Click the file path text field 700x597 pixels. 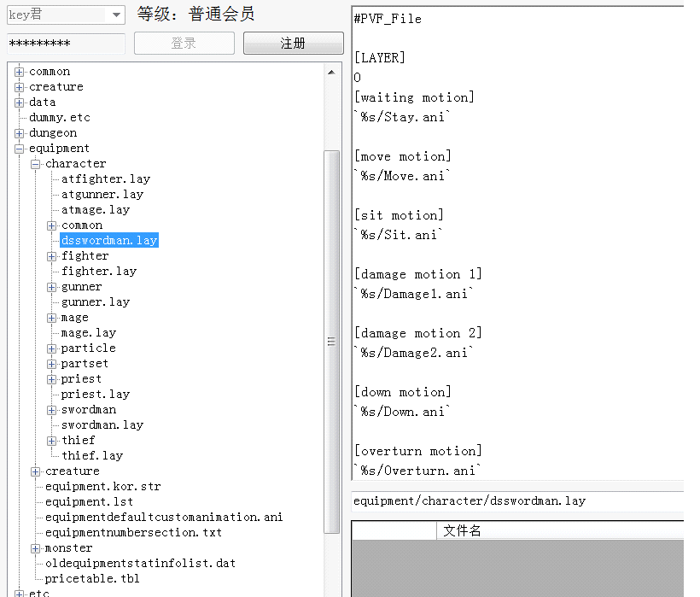pyautogui.click(x=518, y=501)
